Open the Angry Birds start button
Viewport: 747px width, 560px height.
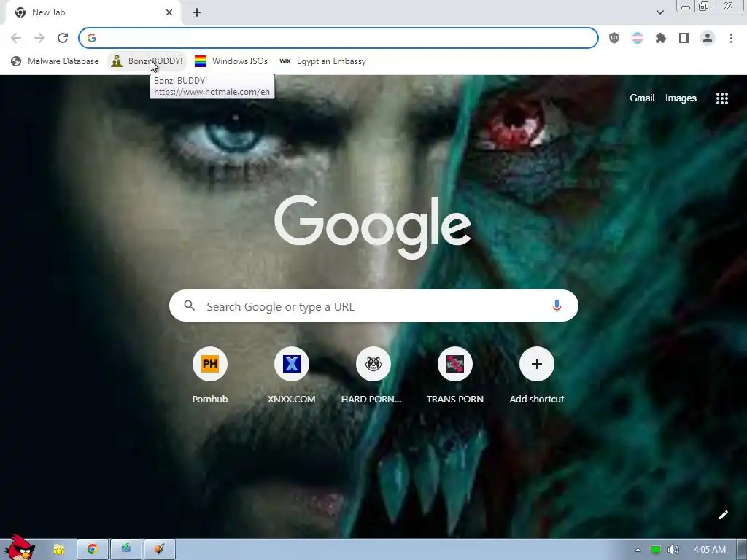[x=19, y=548]
